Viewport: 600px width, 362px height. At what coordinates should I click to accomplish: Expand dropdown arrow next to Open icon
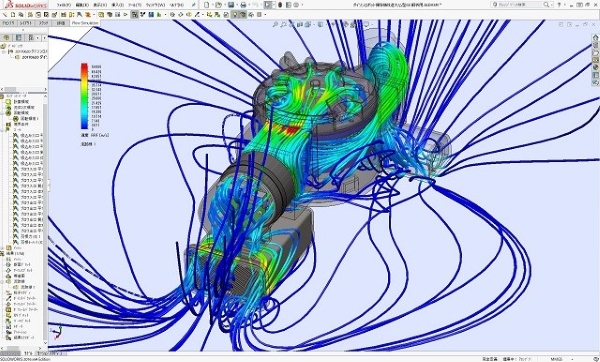224,5
